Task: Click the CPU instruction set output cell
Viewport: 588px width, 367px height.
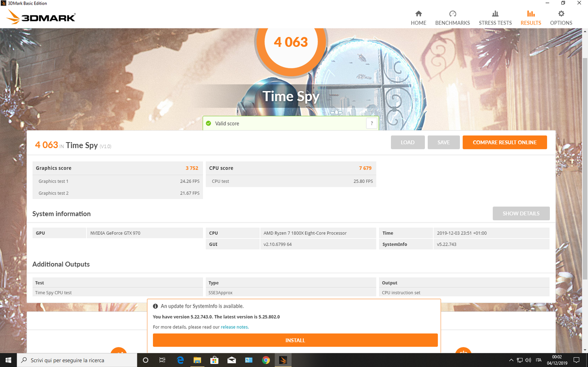Action: click(464, 292)
